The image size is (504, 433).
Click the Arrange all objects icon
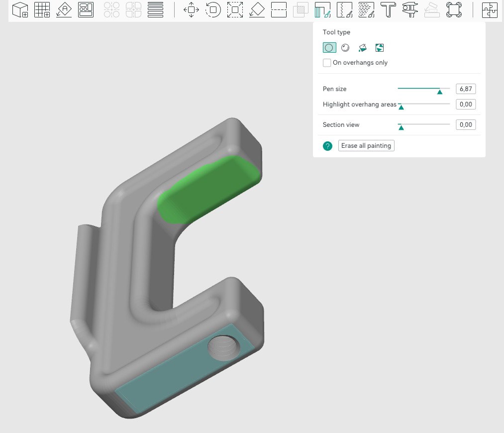[x=86, y=9]
